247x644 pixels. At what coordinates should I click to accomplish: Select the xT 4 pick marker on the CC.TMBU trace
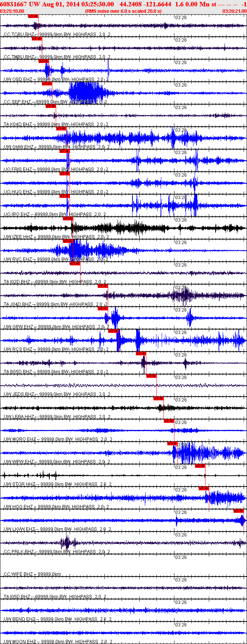point(37,39)
